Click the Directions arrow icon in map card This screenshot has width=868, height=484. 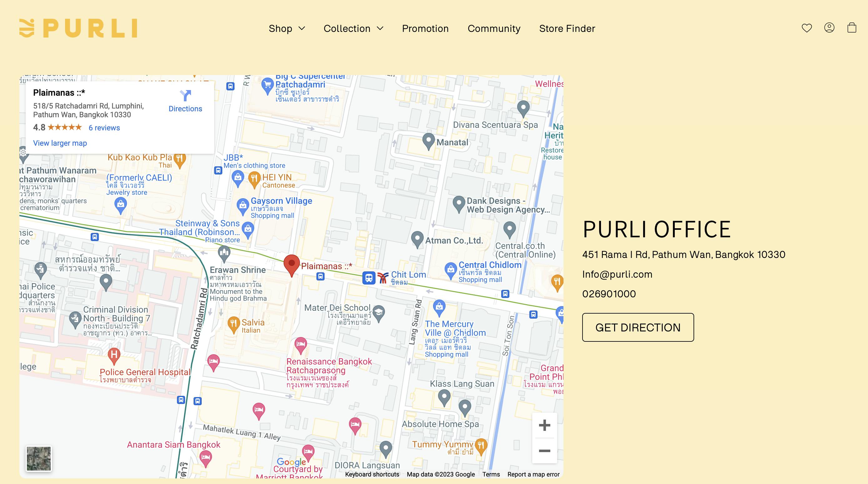coord(185,96)
